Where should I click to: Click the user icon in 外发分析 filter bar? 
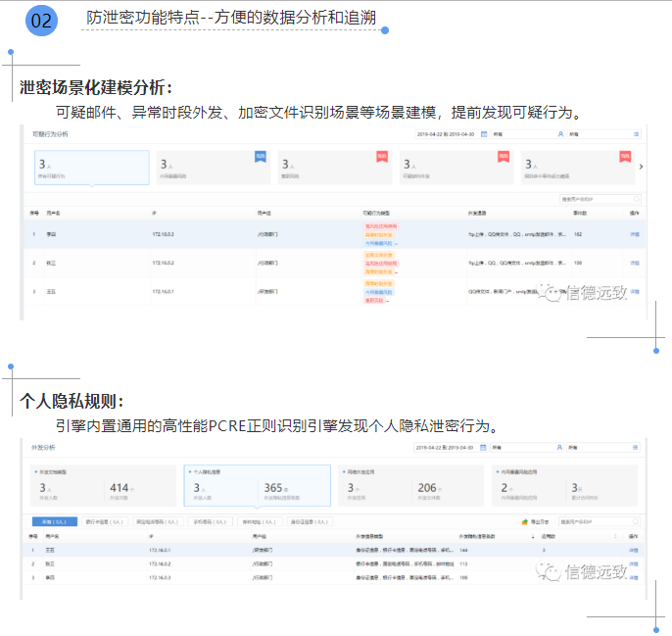click(561, 447)
